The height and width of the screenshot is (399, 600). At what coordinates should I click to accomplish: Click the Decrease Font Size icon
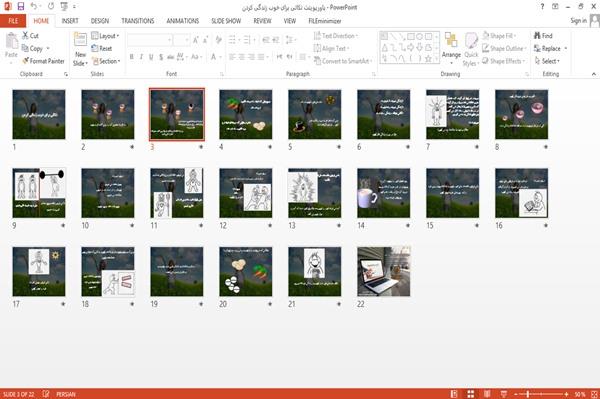tap(205, 40)
